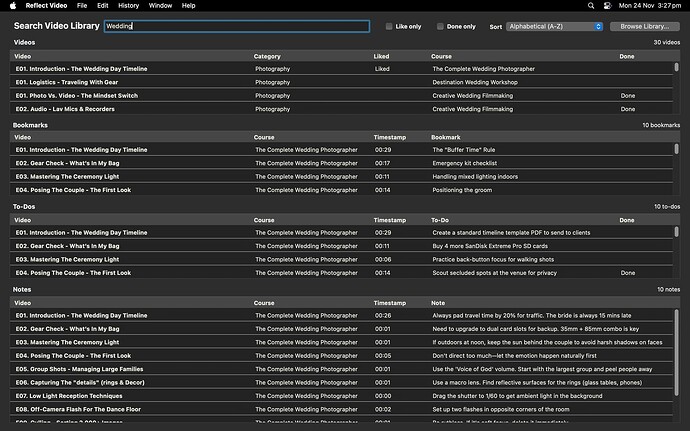Open the File menu
The image size is (690, 431).
tap(81, 6)
